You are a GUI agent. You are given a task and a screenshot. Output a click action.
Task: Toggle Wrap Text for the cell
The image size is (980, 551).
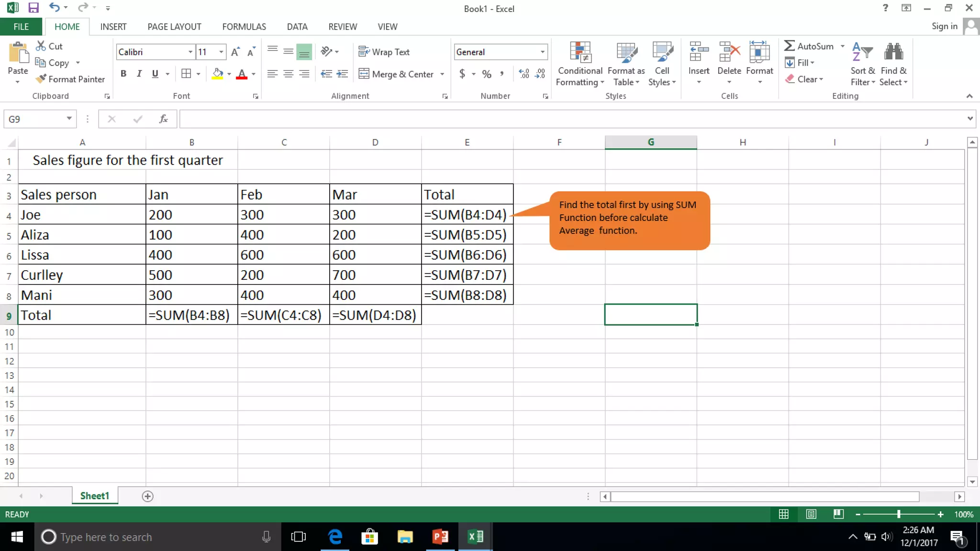tap(384, 52)
